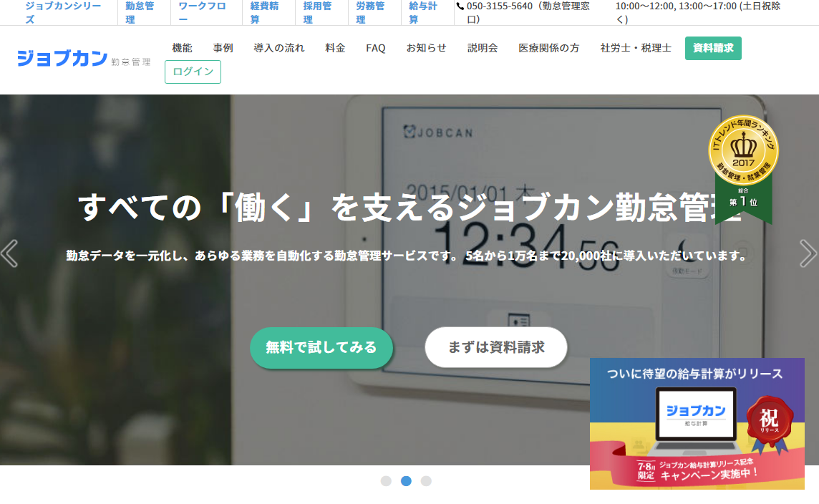Select the third carousel dot

click(426, 481)
